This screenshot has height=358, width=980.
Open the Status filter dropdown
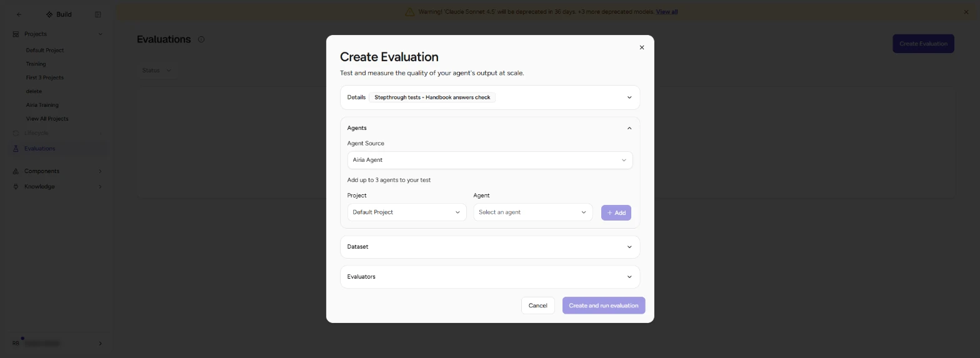coord(156,71)
